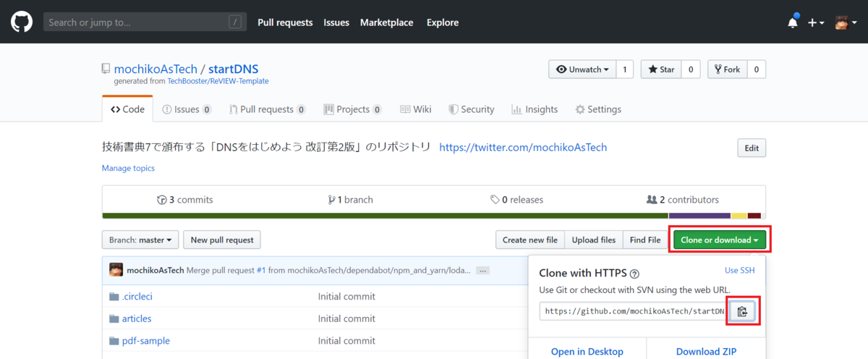Expand the commit message ellipsis

click(482, 271)
